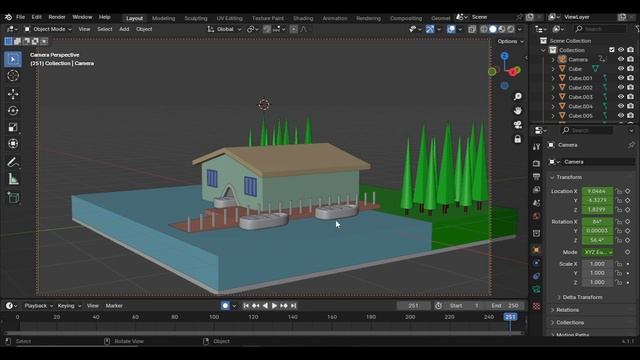
Task: Open the Object Data camera properties tab
Action: [x=536, y=289]
